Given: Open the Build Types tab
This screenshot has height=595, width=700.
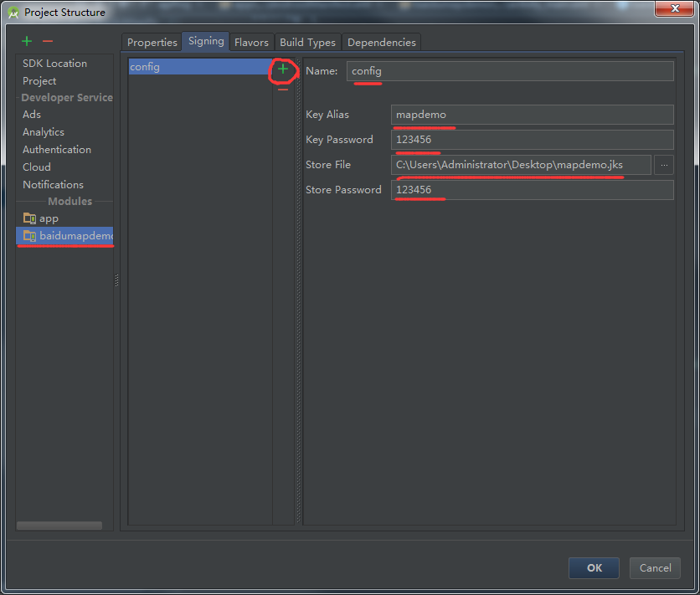Looking at the screenshot, I should point(307,43).
